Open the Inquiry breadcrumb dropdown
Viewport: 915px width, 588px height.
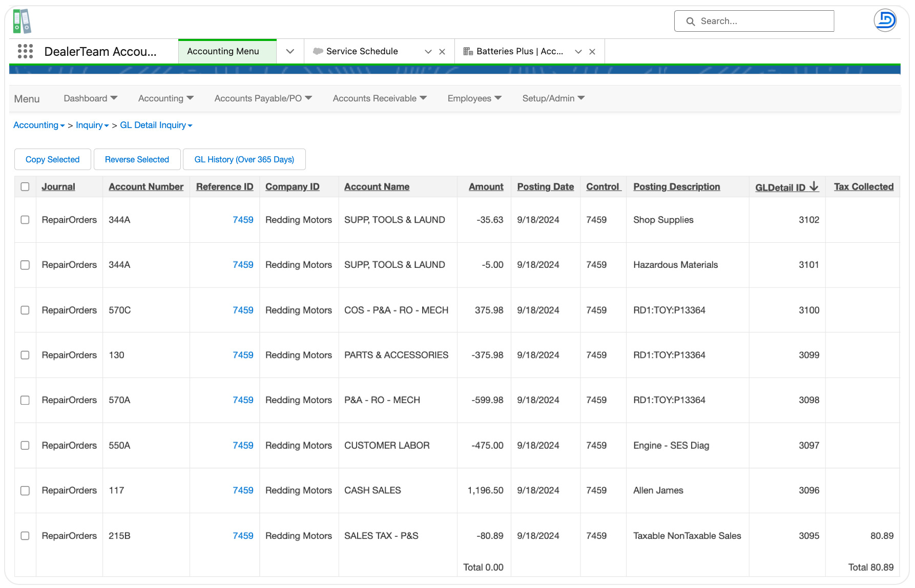92,125
